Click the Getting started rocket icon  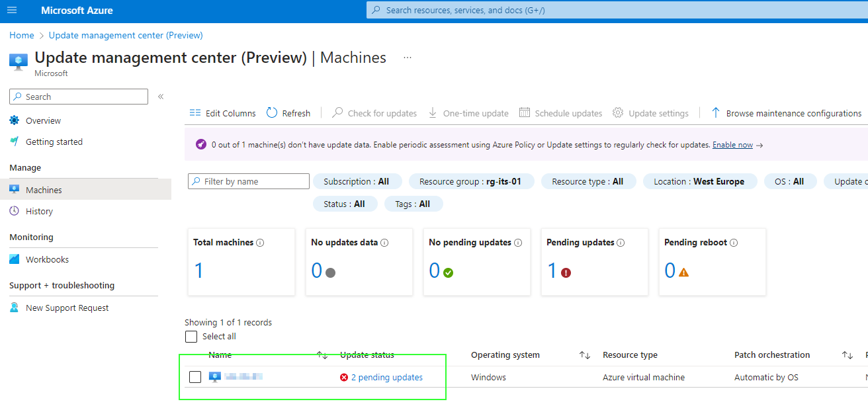(x=15, y=142)
